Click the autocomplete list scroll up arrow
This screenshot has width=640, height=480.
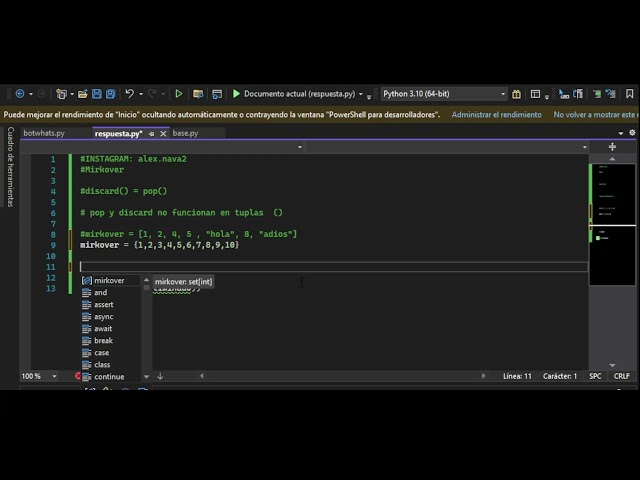(147, 280)
